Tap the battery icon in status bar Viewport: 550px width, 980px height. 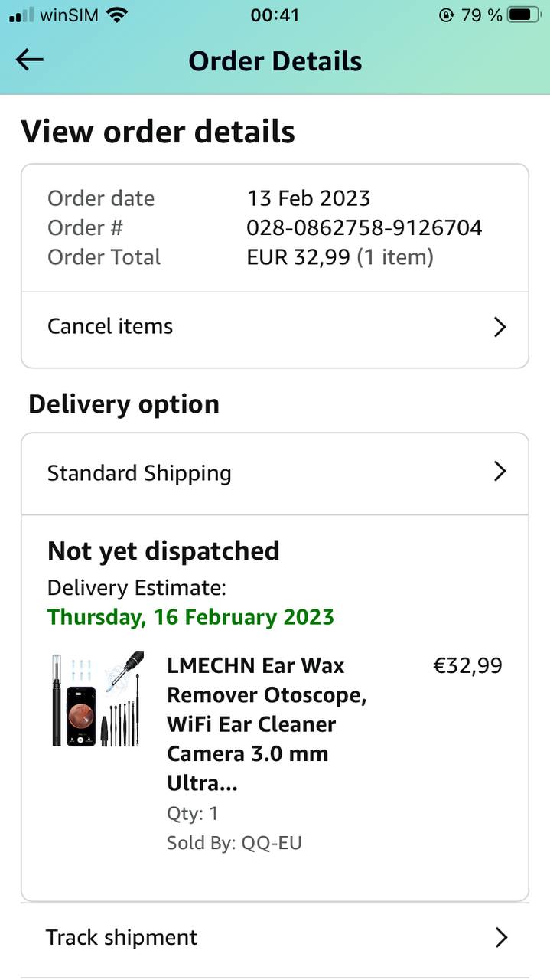(524, 15)
